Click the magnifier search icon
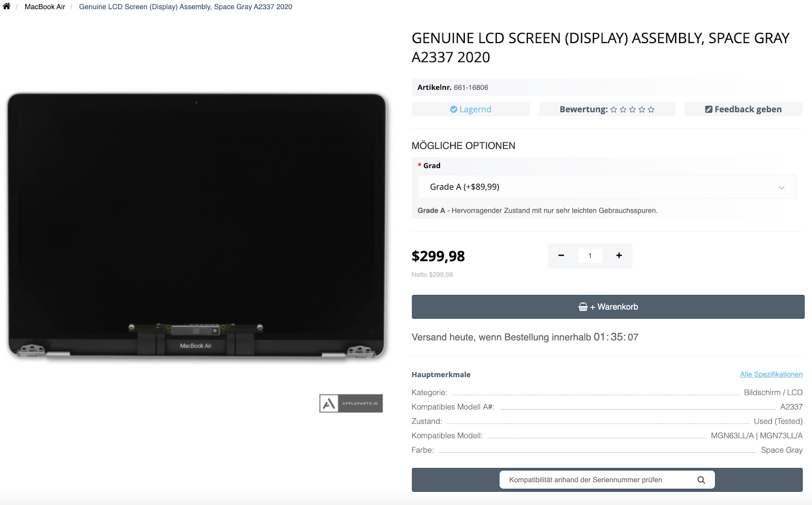Screen dimensions: 812x505 pos(701,480)
